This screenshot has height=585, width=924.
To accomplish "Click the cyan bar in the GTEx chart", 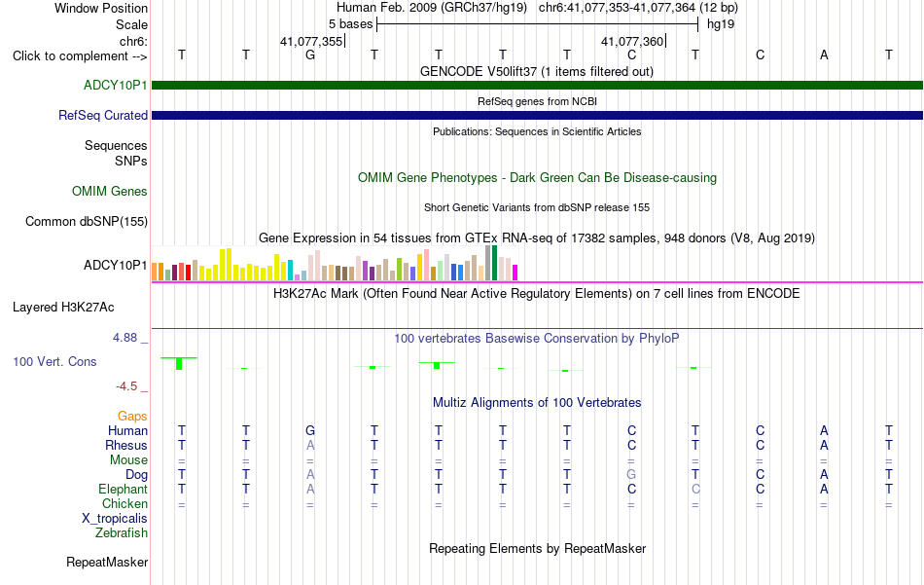I will click(x=290, y=270).
